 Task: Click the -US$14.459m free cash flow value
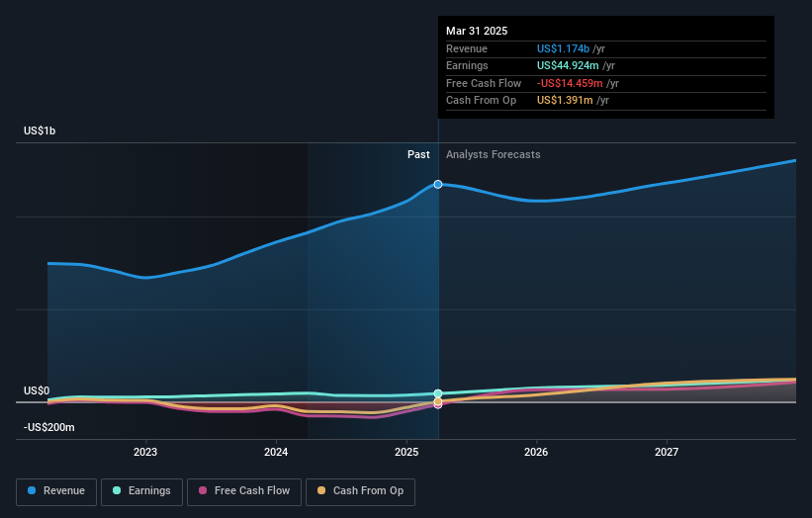570,83
